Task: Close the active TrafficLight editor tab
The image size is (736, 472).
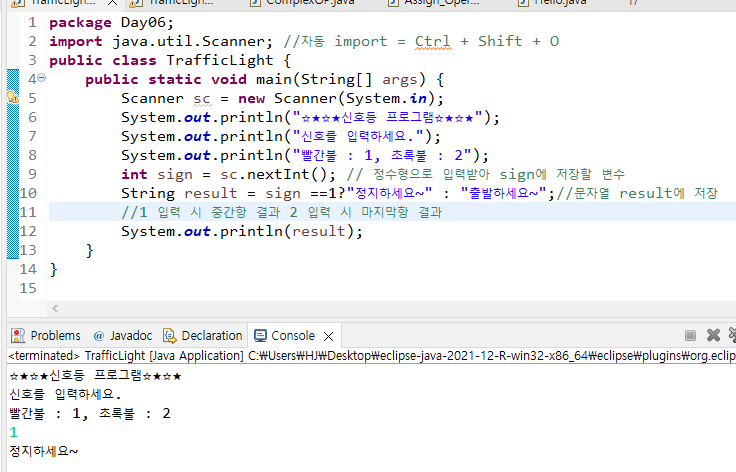Action: [113, 2]
